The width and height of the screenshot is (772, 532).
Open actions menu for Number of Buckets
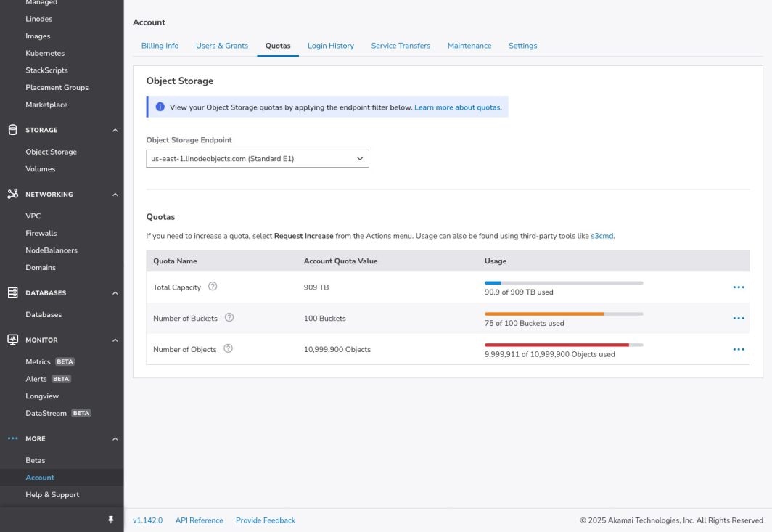point(738,319)
